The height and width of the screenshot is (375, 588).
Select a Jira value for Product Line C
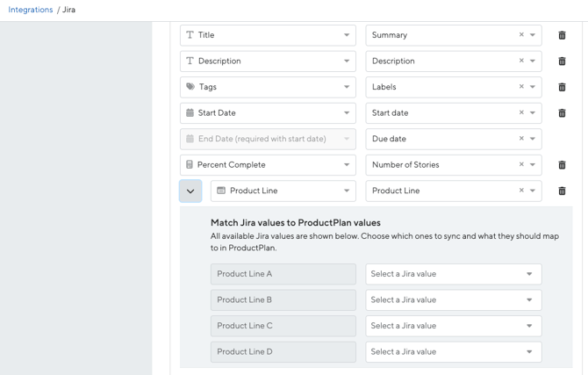click(454, 326)
